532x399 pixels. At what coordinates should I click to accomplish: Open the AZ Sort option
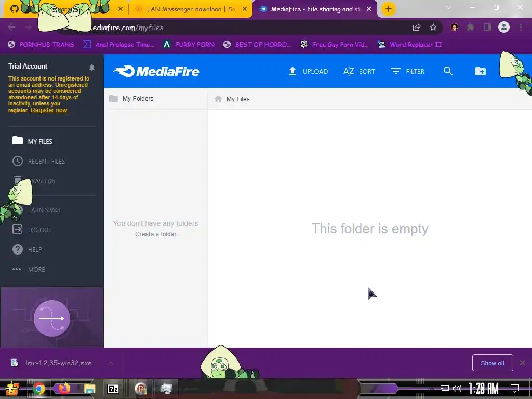point(359,71)
